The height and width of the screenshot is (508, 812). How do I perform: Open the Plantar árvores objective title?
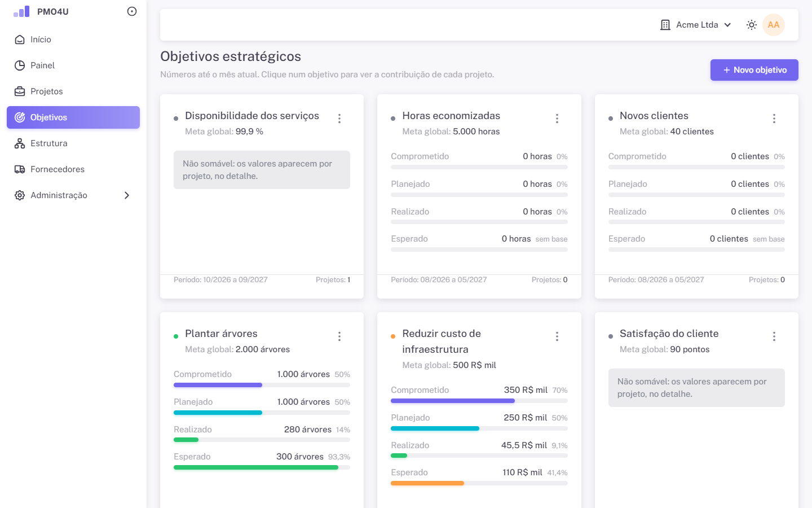coord(221,334)
